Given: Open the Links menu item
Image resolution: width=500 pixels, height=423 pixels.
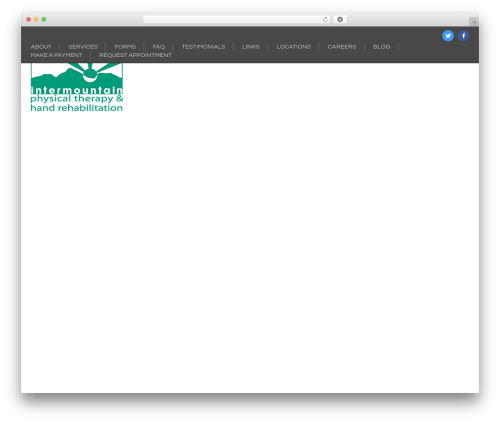Looking at the screenshot, I should pos(251,47).
